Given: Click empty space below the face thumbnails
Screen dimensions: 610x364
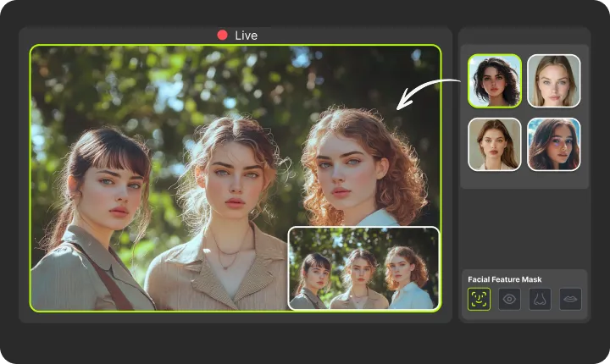Looking at the screenshot, I should click(524, 224).
